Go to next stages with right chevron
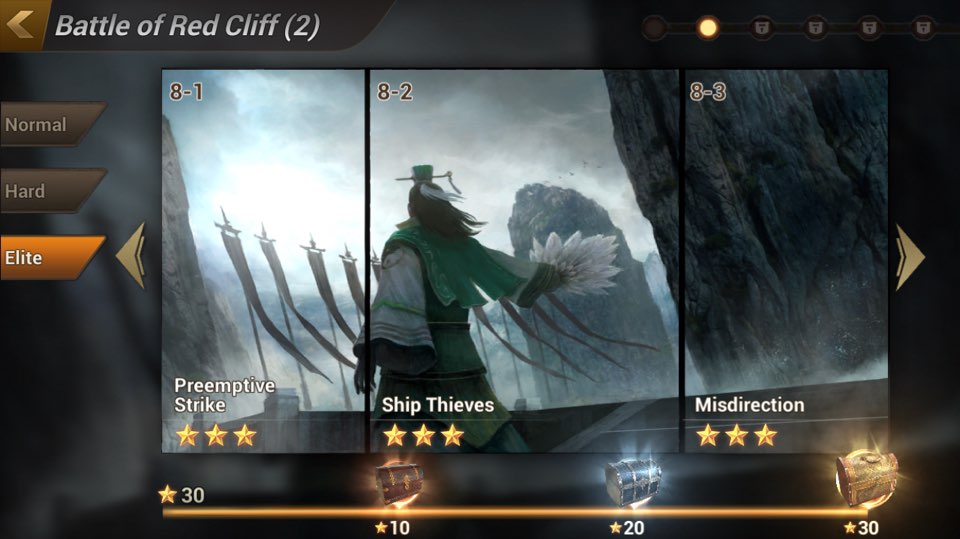960x539 pixels. (910, 257)
